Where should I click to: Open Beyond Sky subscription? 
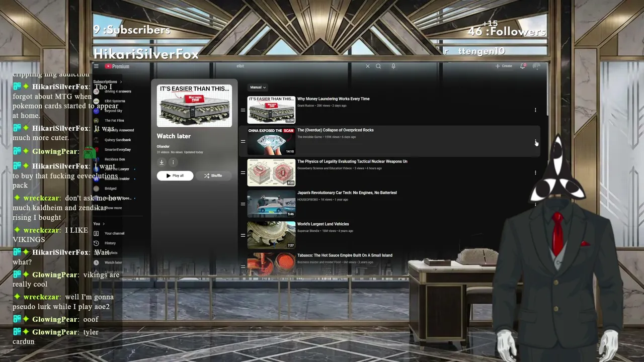[x=114, y=111]
